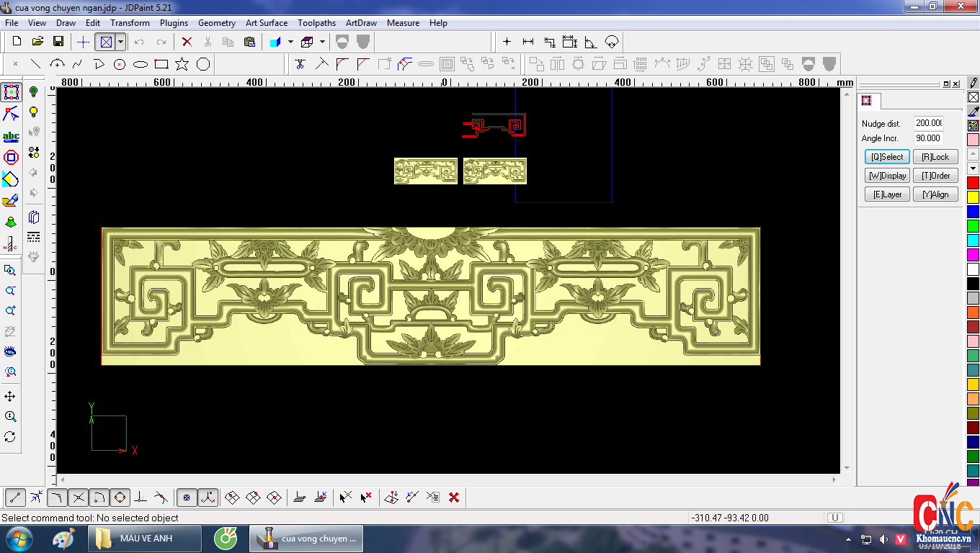
Task: Expand the wireframe box dropdown arrow
Action: (x=322, y=42)
